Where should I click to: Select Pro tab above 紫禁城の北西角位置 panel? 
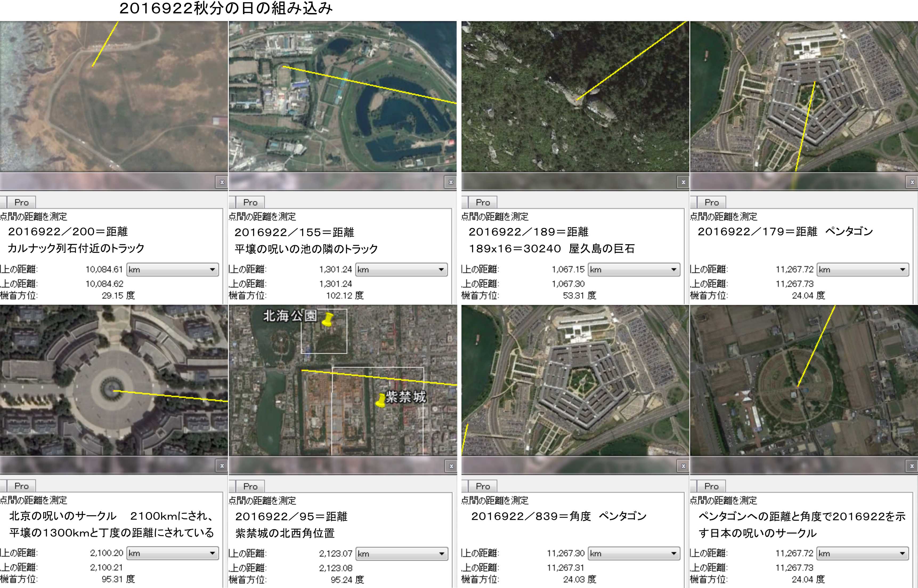click(250, 487)
